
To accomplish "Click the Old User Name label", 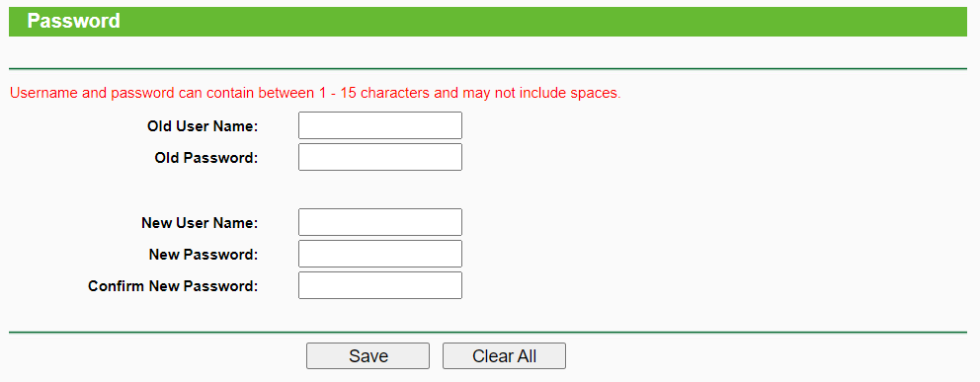I will click(x=203, y=126).
